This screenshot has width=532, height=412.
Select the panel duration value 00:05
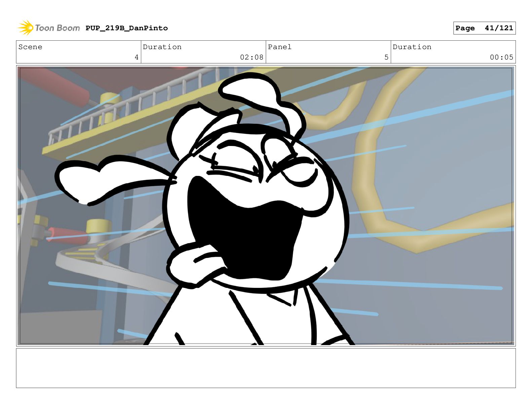click(x=501, y=57)
